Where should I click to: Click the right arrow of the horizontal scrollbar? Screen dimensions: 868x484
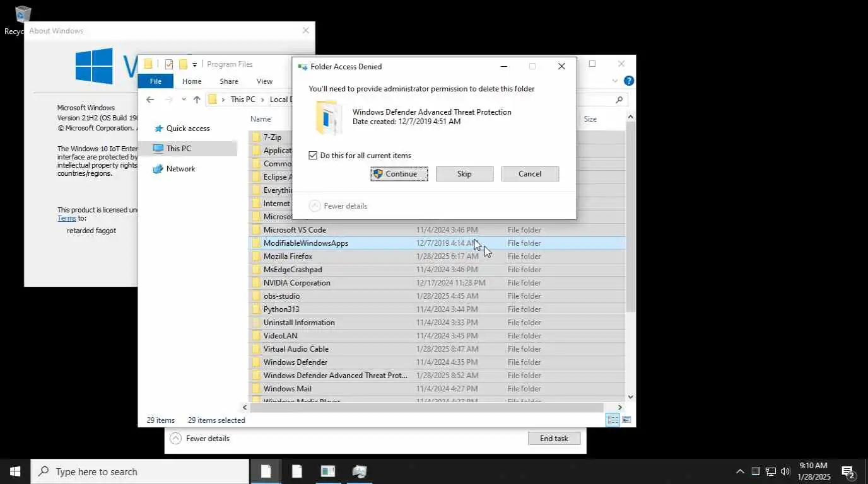[620, 408]
